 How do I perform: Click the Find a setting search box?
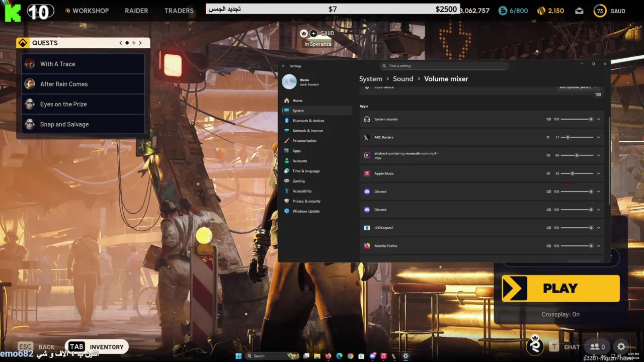[x=444, y=66]
